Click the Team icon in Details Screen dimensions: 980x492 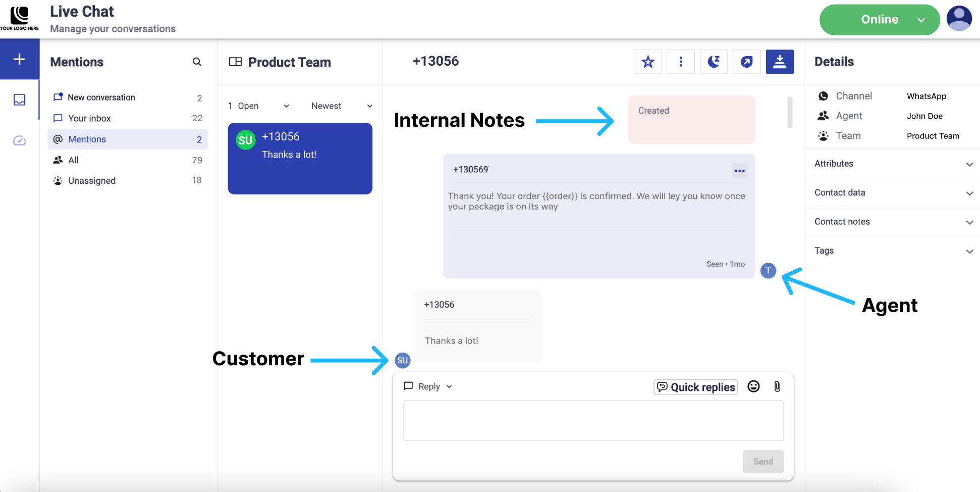(823, 136)
